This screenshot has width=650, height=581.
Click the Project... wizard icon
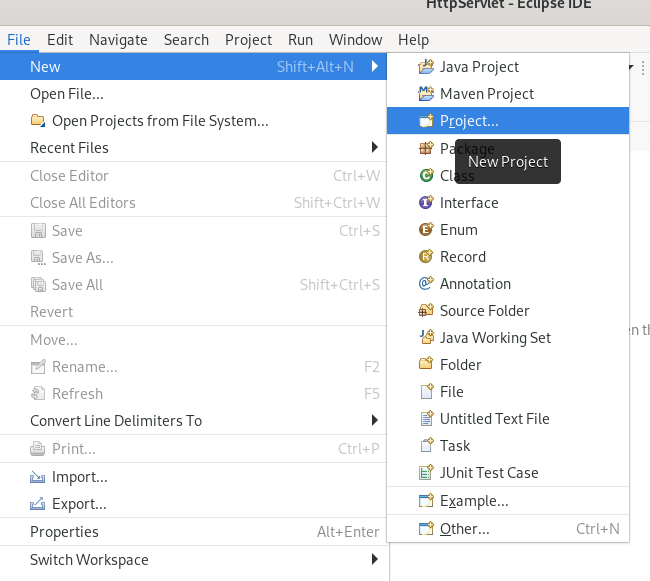pyautogui.click(x=426, y=121)
